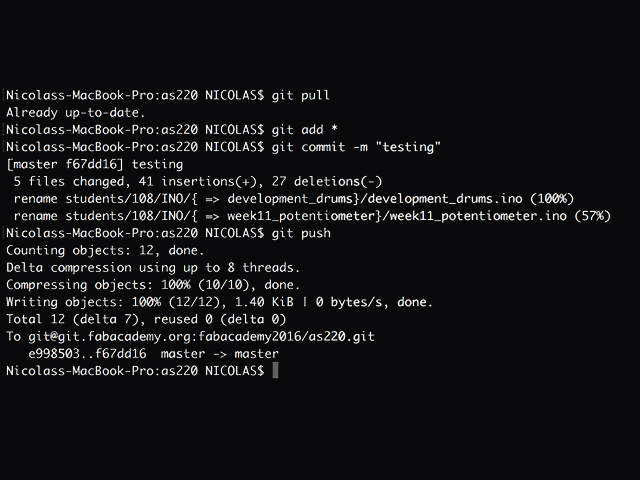The image size is (640, 480).
Task: Click the "git pull" command text
Action: [x=299, y=95]
